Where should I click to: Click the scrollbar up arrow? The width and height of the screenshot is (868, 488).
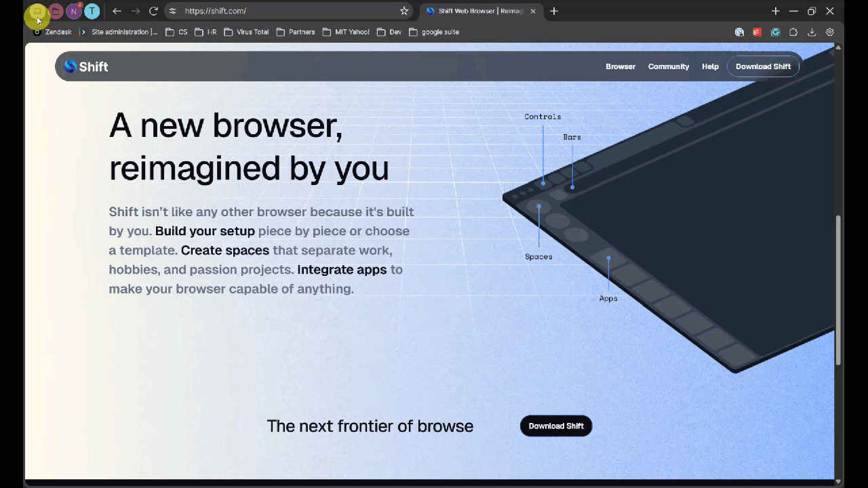pos(839,47)
